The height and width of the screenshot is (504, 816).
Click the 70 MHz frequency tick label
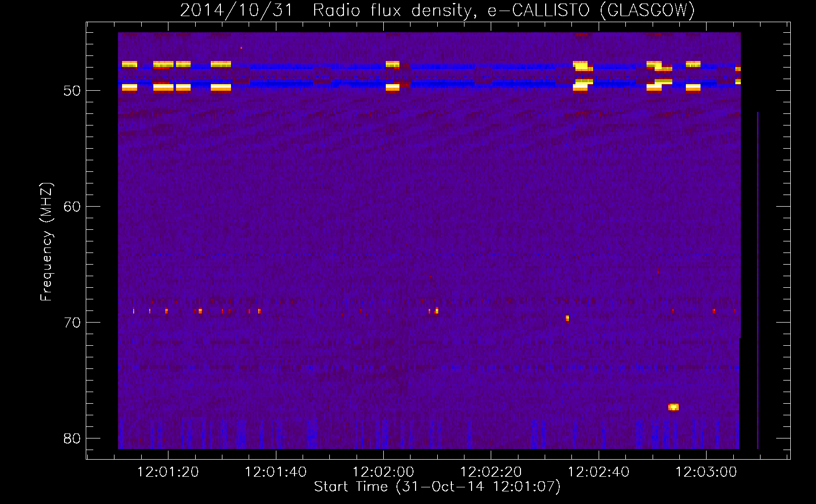click(x=72, y=323)
